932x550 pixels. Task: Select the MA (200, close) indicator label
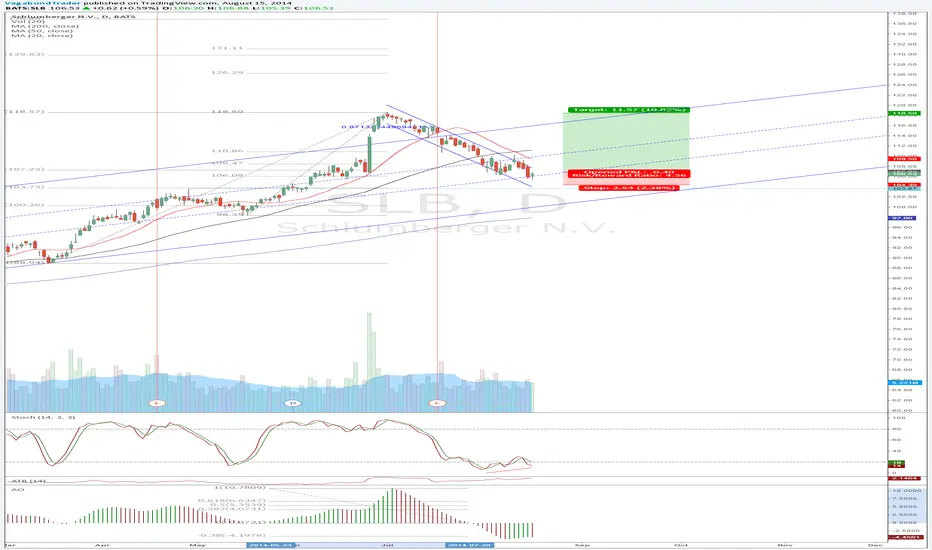point(45,26)
